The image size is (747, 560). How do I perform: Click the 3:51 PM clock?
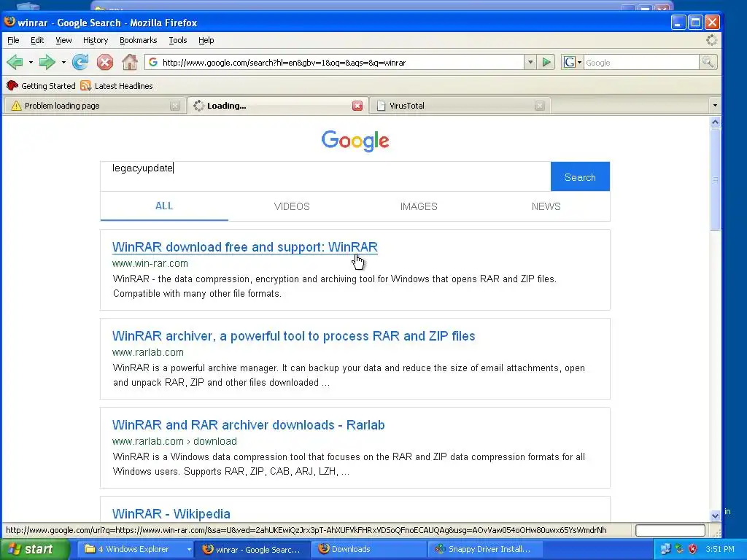point(720,549)
